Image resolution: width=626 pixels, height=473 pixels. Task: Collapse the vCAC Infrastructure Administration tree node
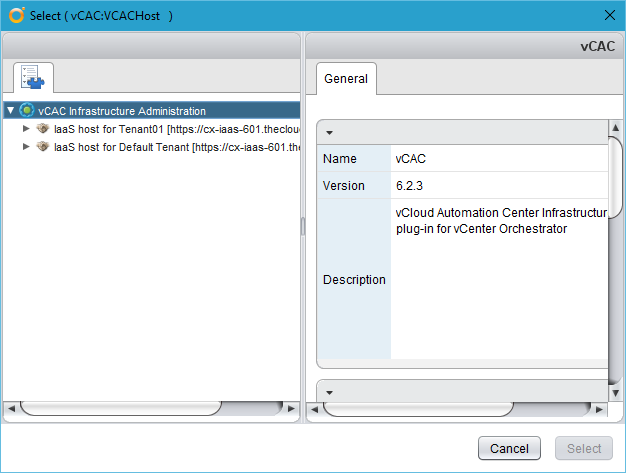[x=10, y=111]
